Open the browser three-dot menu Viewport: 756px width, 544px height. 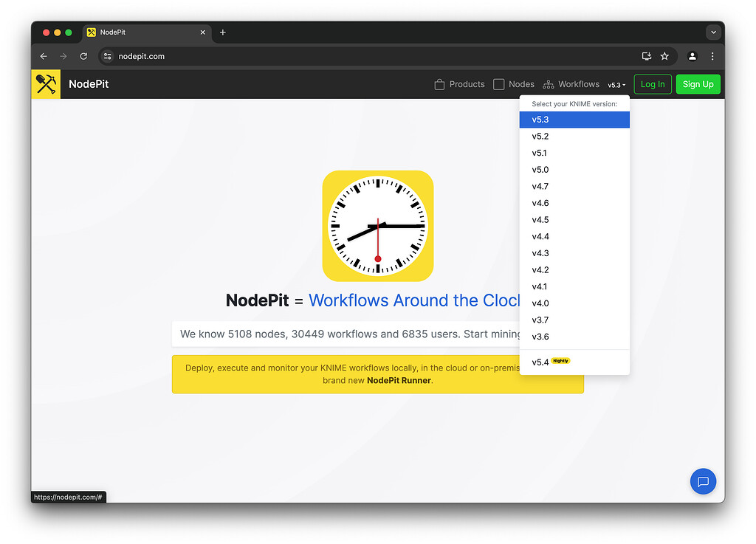712,56
